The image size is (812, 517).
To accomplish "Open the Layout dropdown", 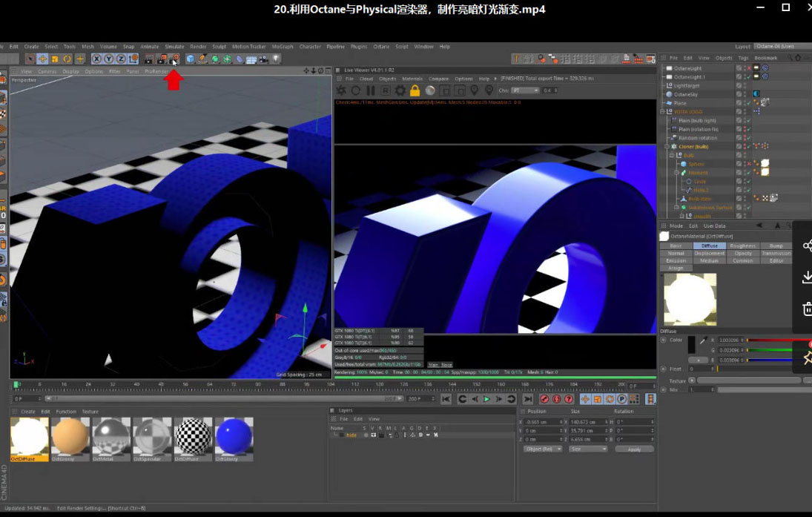I will pyautogui.click(x=782, y=46).
